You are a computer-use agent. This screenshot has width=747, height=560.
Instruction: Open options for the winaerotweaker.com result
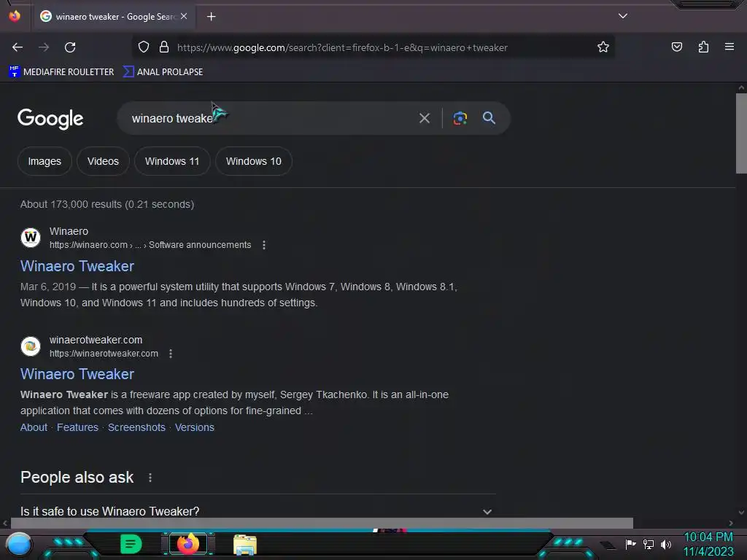(171, 354)
